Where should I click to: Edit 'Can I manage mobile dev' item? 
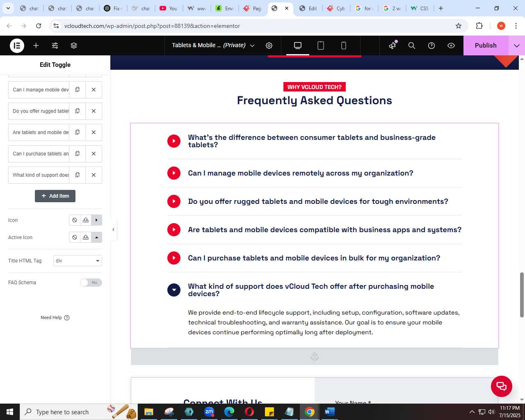[x=39, y=89]
